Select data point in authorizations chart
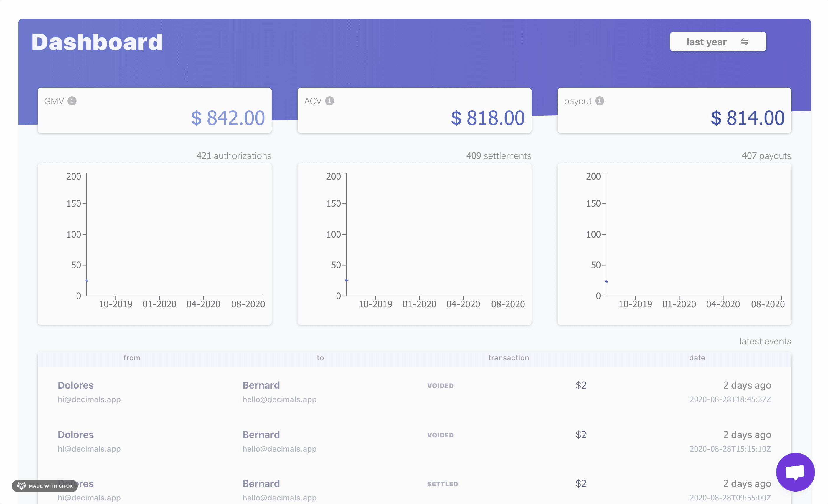828x504 pixels. click(87, 280)
